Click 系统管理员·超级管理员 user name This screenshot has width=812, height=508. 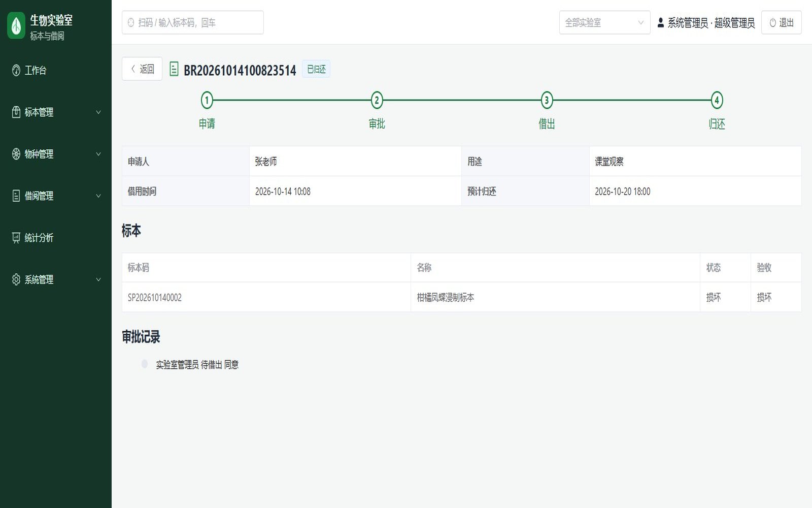click(711, 23)
